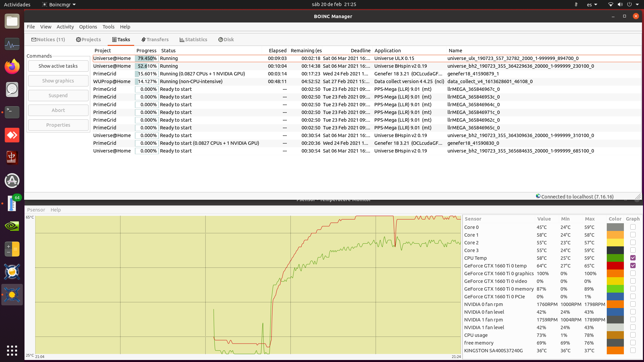Open Files manager from dock

[12, 21]
